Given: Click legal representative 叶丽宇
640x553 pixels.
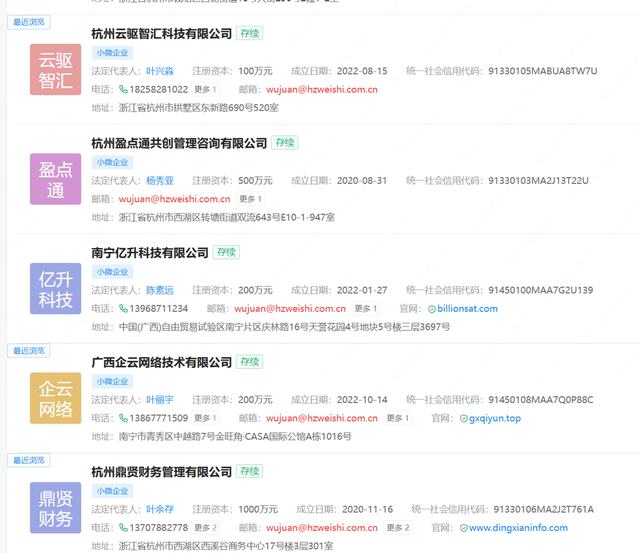Looking at the screenshot, I should (160, 400).
